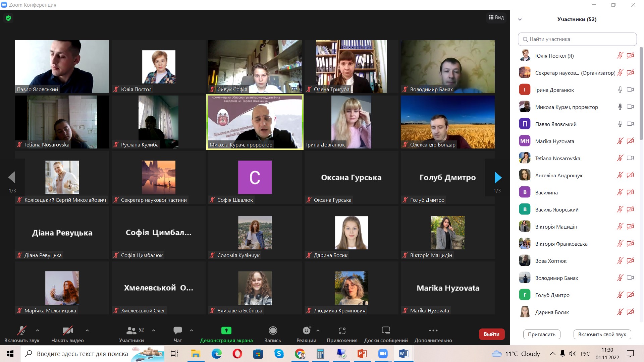
Task: Open the Приложения apps icon
Action: coord(342,330)
